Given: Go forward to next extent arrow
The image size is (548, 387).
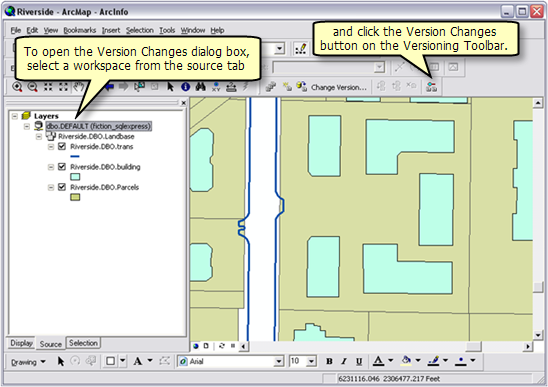Looking at the screenshot, I should coord(123,87).
